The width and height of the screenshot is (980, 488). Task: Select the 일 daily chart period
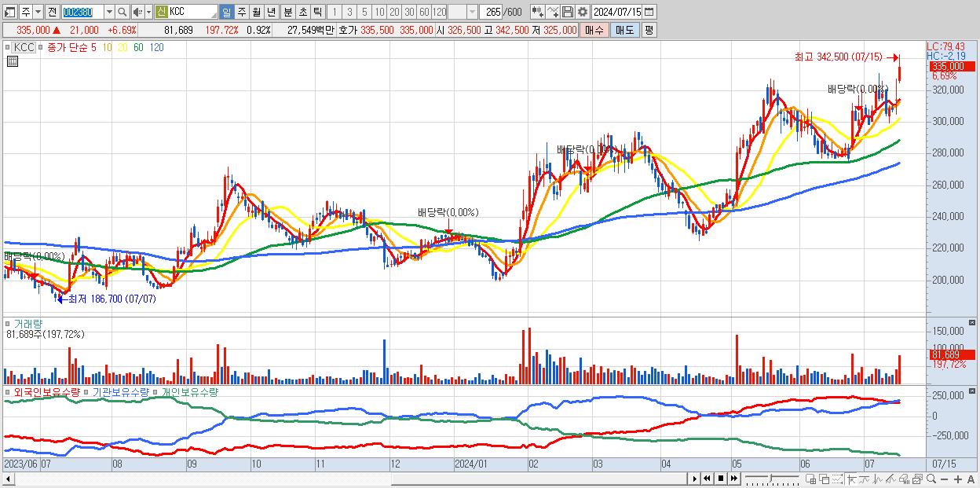pos(226,12)
